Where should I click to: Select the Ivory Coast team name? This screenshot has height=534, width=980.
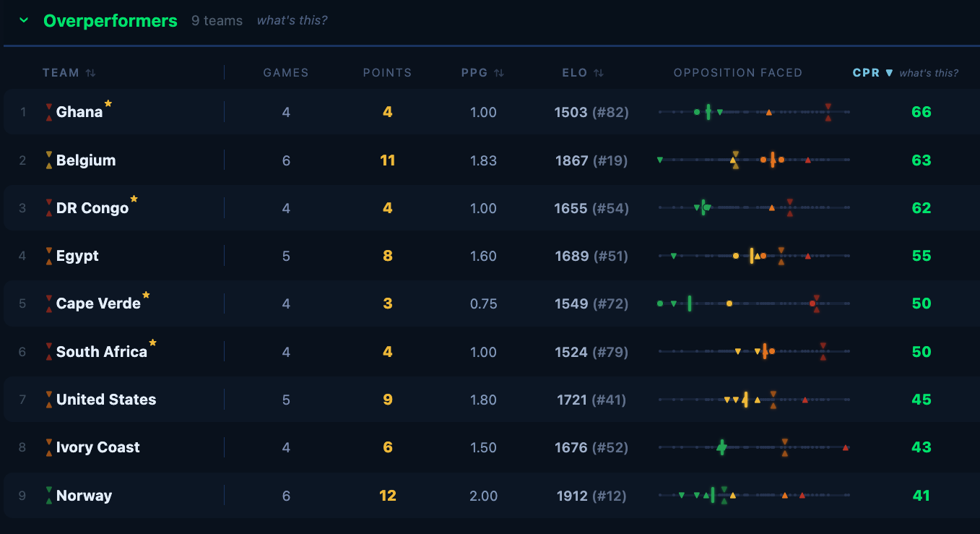pos(98,447)
